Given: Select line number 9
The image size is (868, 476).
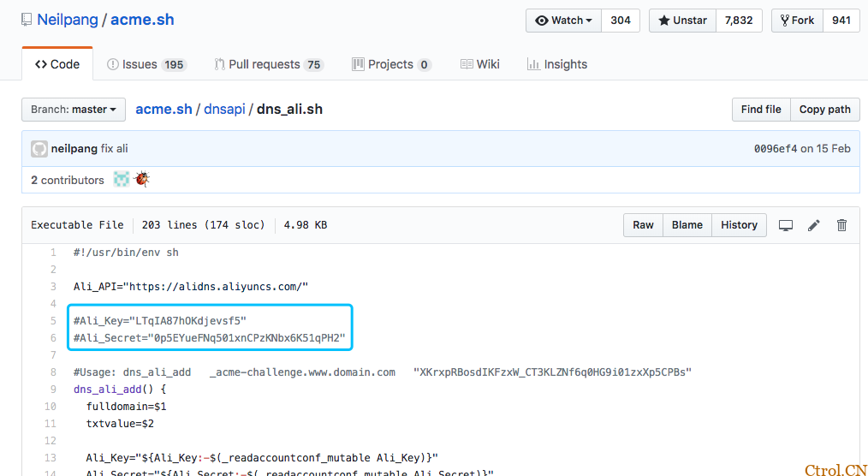Looking at the screenshot, I should click(53, 389).
